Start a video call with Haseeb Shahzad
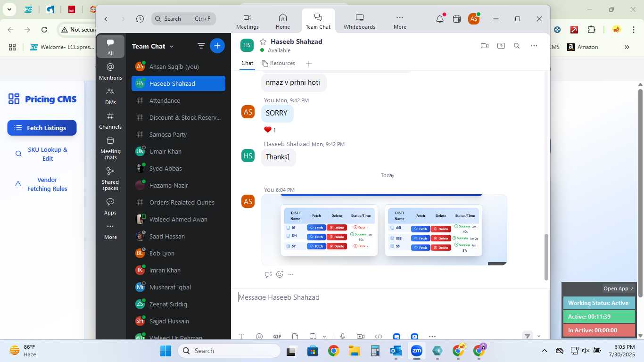 click(x=485, y=46)
